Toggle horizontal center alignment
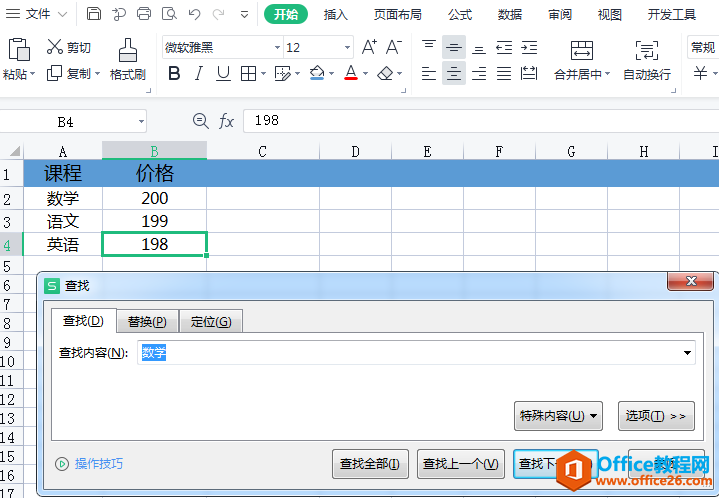719x498 pixels. (x=454, y=73)
